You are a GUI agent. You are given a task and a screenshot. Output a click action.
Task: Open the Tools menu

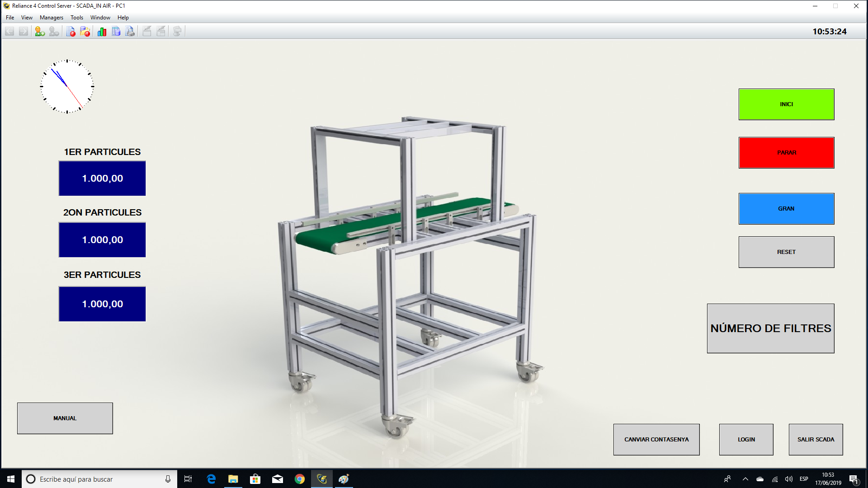click(76, 18)
